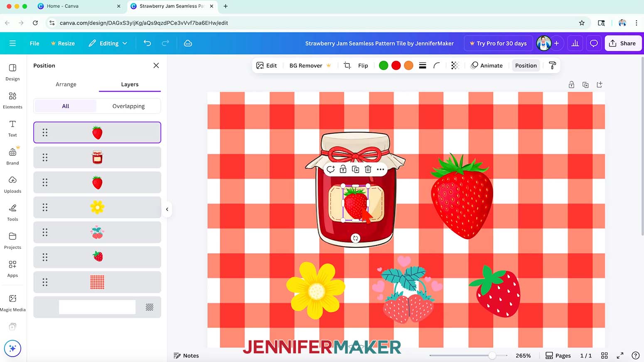Duplicate the page above canvas
Screen dimensions: 644x362
pos(585,85)
